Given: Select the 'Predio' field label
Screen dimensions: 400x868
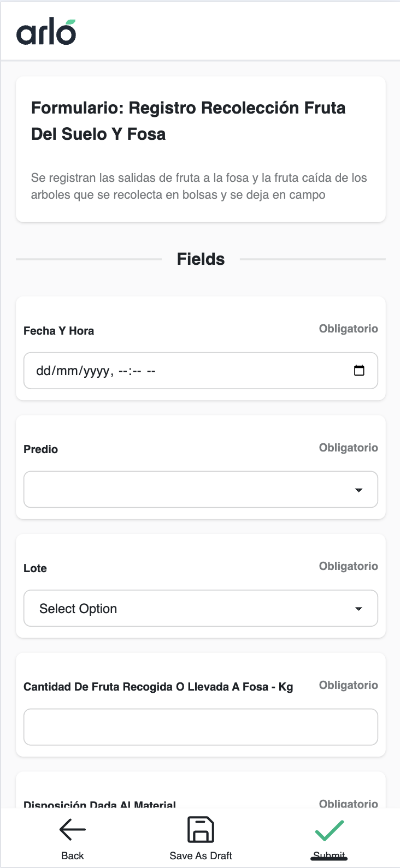Looking at the screenshot, I should pyautogui.click(x=41, y=449).
